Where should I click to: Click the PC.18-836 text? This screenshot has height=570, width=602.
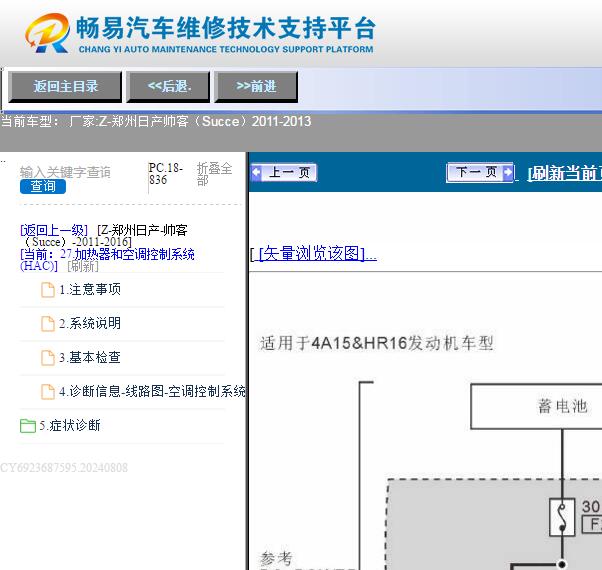[166, 174]
